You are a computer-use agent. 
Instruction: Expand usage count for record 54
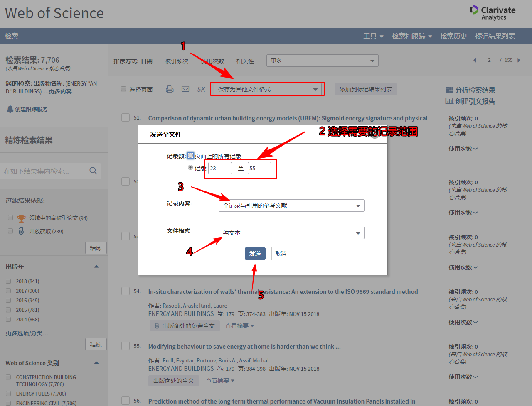(x=463, y=322)
